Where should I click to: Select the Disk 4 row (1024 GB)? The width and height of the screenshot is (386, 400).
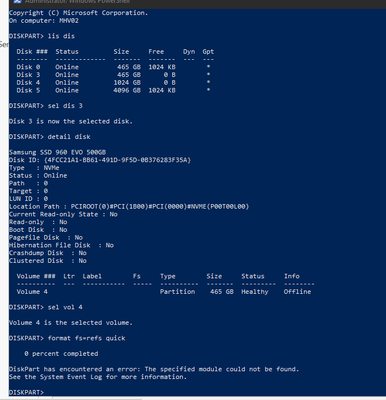113,83
